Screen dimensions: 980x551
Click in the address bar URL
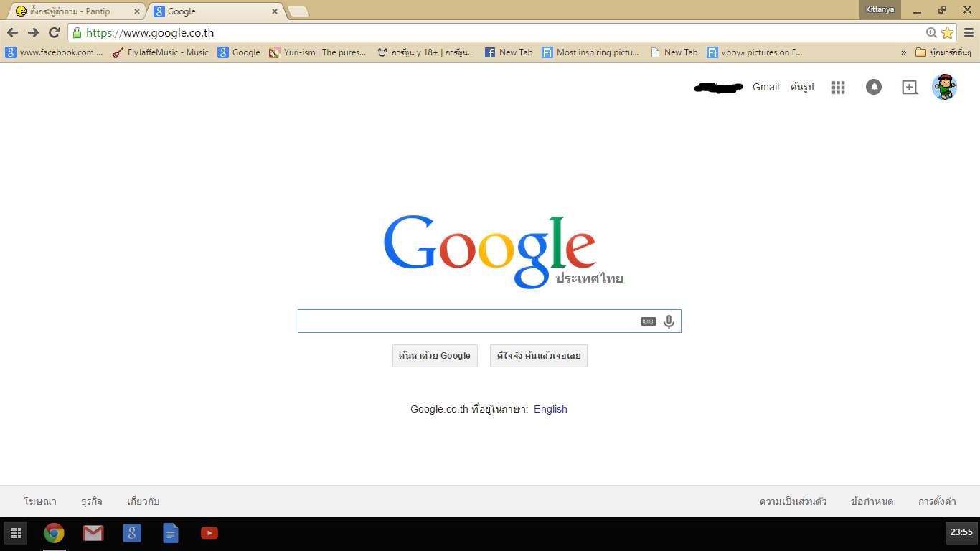coord(150,32)
